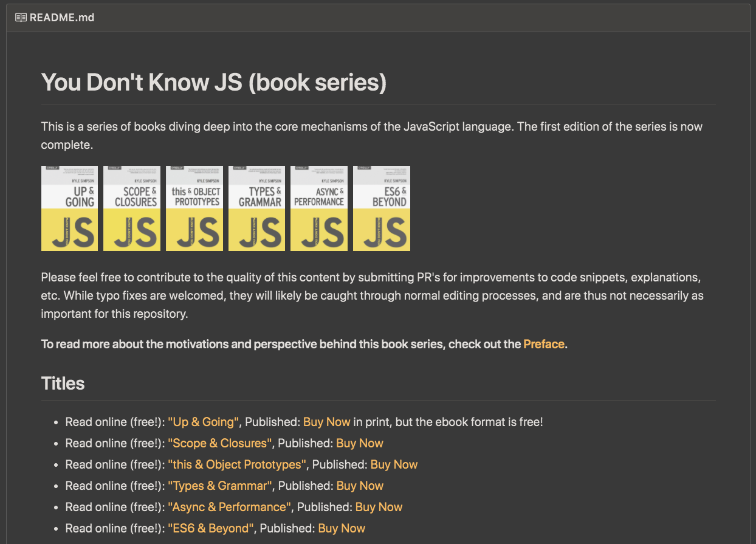This screenshot has height=544, width=756.
Task: Click Buy Now for Scope & Closures
Action: pos(360,443)
